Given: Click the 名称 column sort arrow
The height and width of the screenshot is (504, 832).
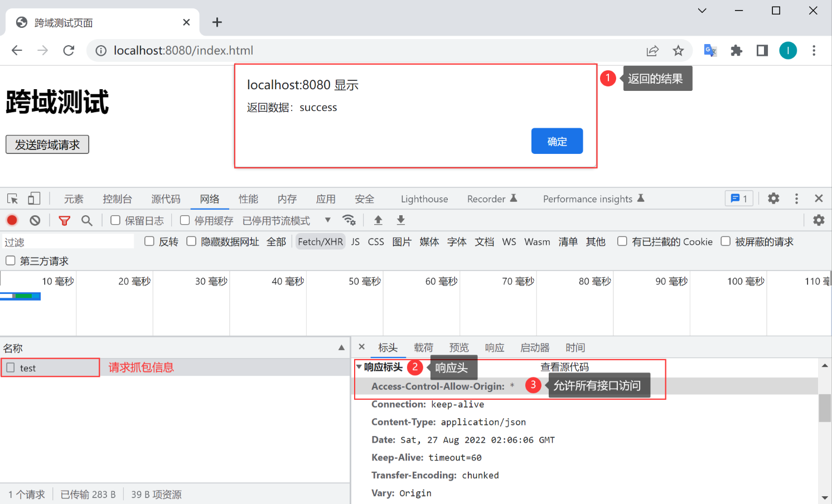Looking at the screenshot, I should pos(341,348).
